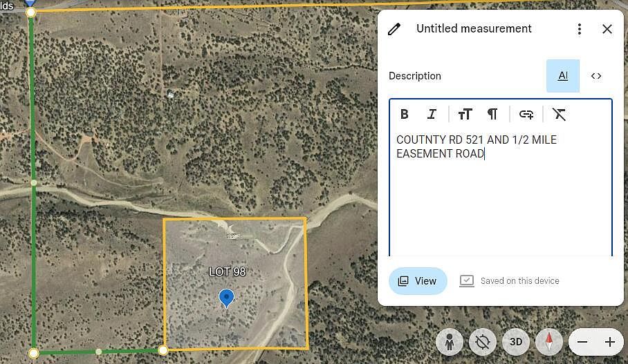
Task: Click the vertex at Lot 98's bottom-left corner
Action: click(163, 350)
